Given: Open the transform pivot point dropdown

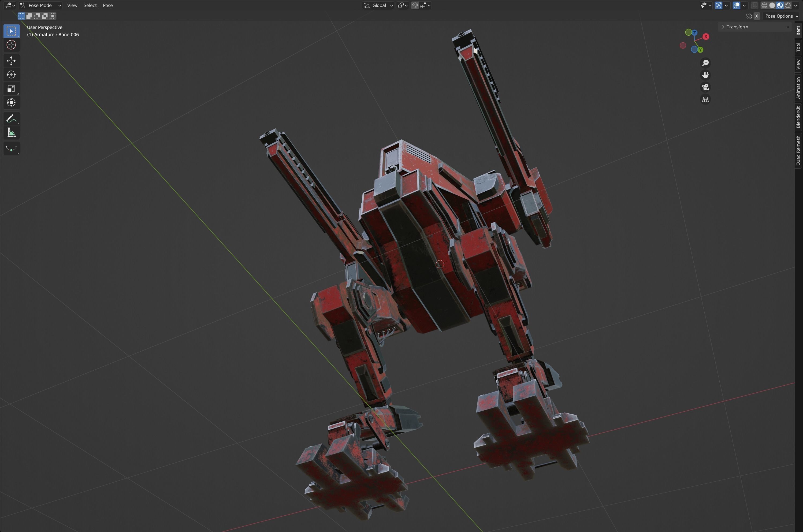Looking at the screenshot, I should [403, 5].
